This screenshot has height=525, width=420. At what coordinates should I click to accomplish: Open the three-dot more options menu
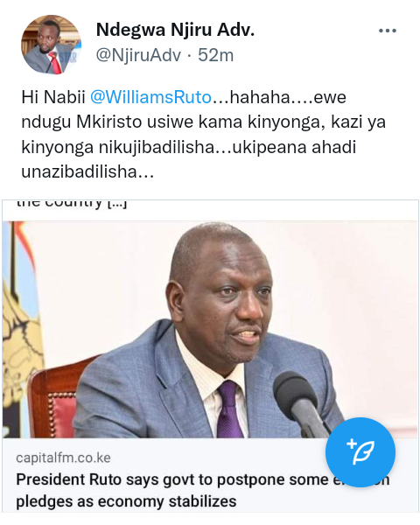tap(388, 31)
